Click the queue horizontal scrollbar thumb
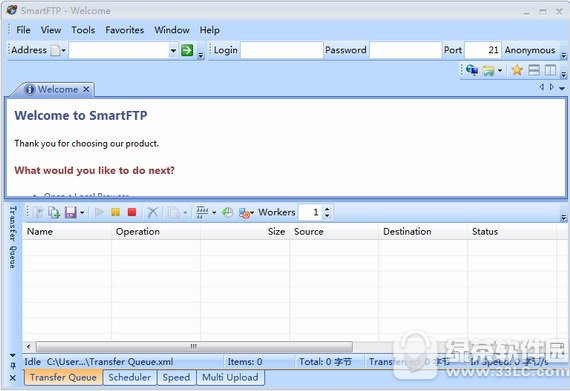Image resolution: width=570 pixels, height=391 pixels. coord(194,346)
